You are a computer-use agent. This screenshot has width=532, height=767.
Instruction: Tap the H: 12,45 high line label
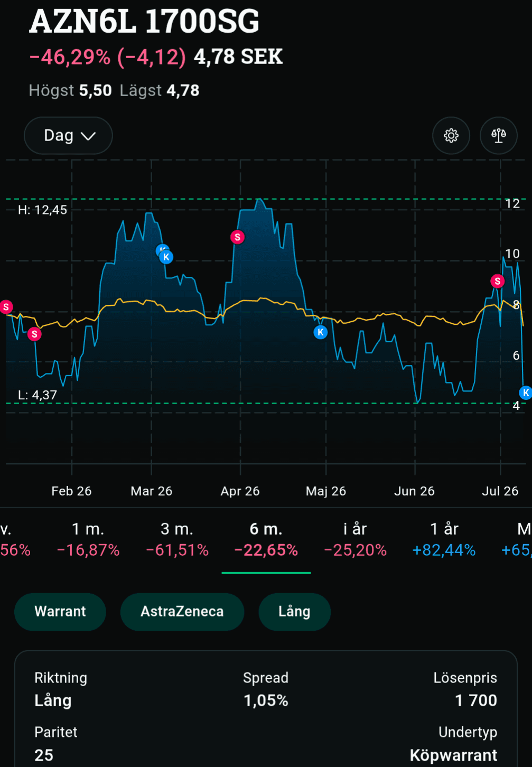click(42, 210)
